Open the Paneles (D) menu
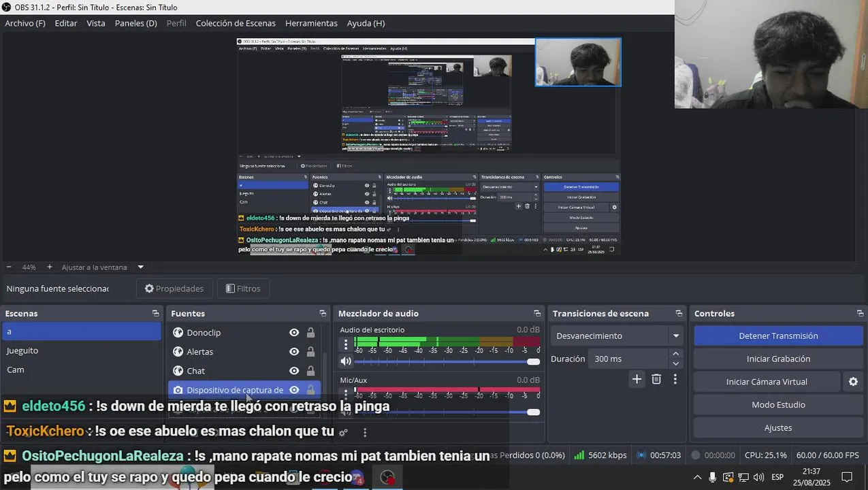The width and height of the screenshot is (868, 490). point(135,23)
